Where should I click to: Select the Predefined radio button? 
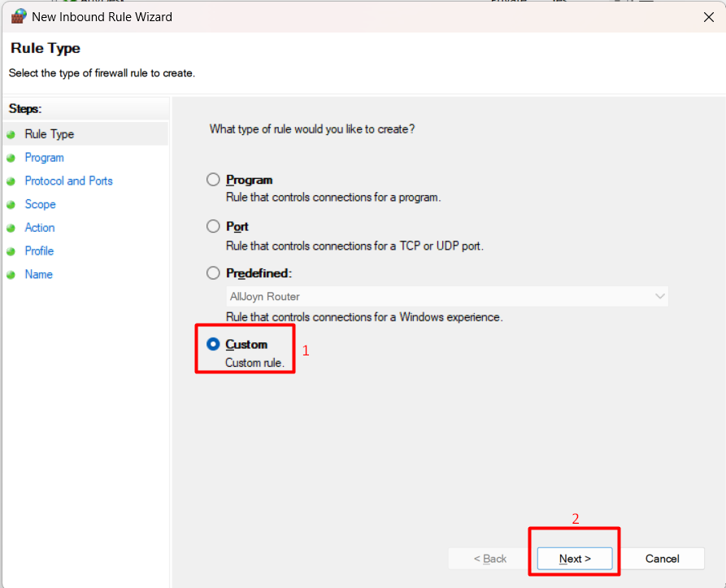click(213, 273)
